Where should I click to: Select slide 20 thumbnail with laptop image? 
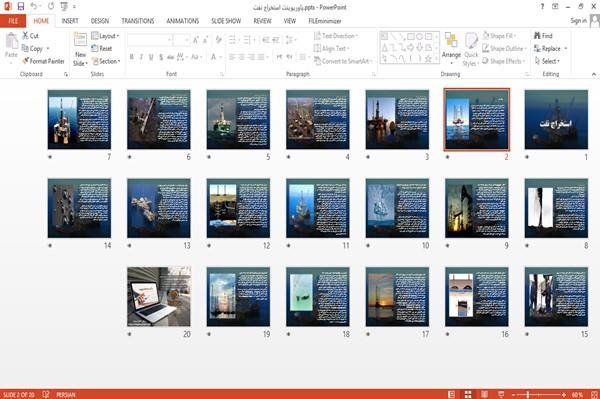159,296
